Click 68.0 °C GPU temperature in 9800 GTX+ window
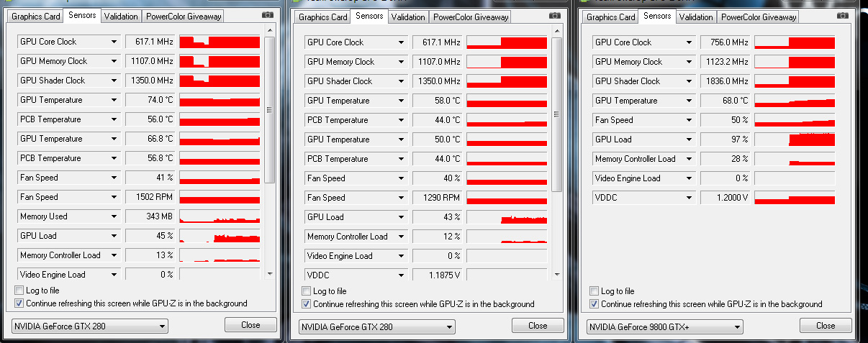This screenshot has height=343, width=868. coord(726,101)
